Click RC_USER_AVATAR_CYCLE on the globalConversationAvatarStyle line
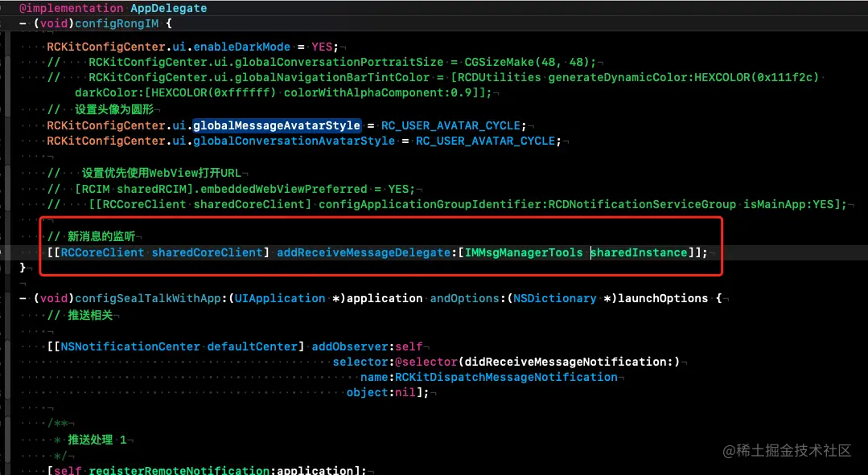 click(x=485, y=141)
